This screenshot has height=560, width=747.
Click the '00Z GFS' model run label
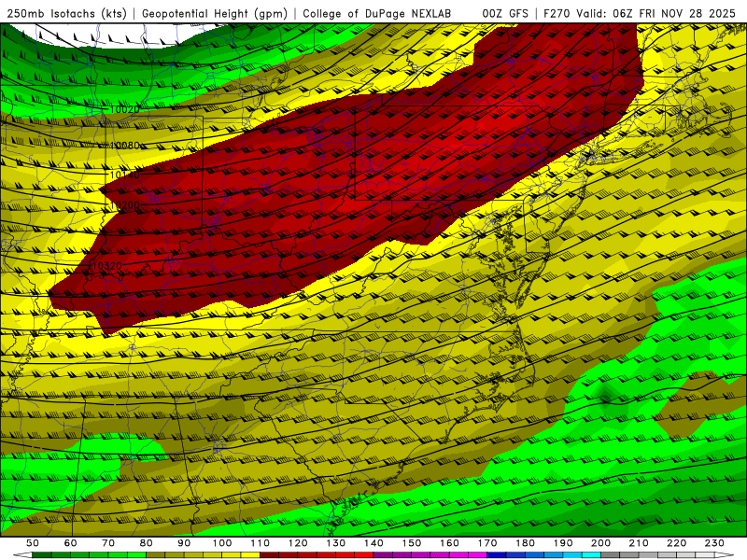[505, 14]
